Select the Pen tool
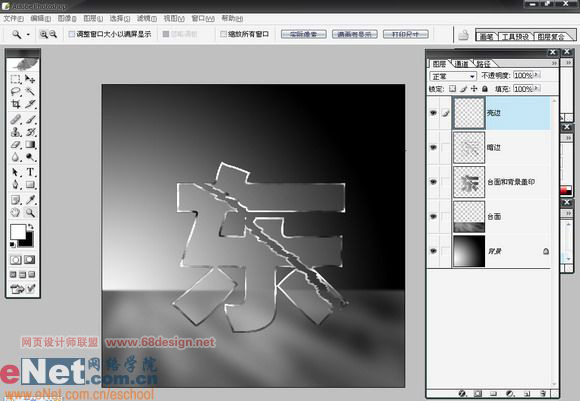Image resolution: width=580 pixels, height=401 pixels. tap(16, 184)
